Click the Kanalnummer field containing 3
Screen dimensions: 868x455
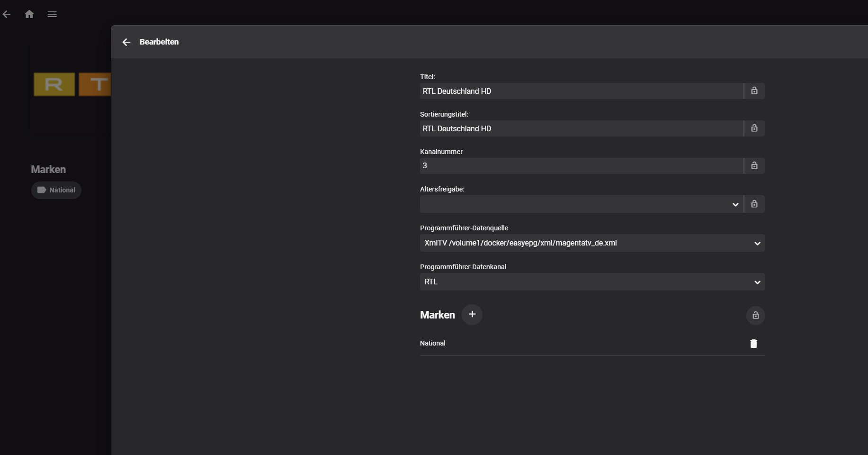[582, 166]
